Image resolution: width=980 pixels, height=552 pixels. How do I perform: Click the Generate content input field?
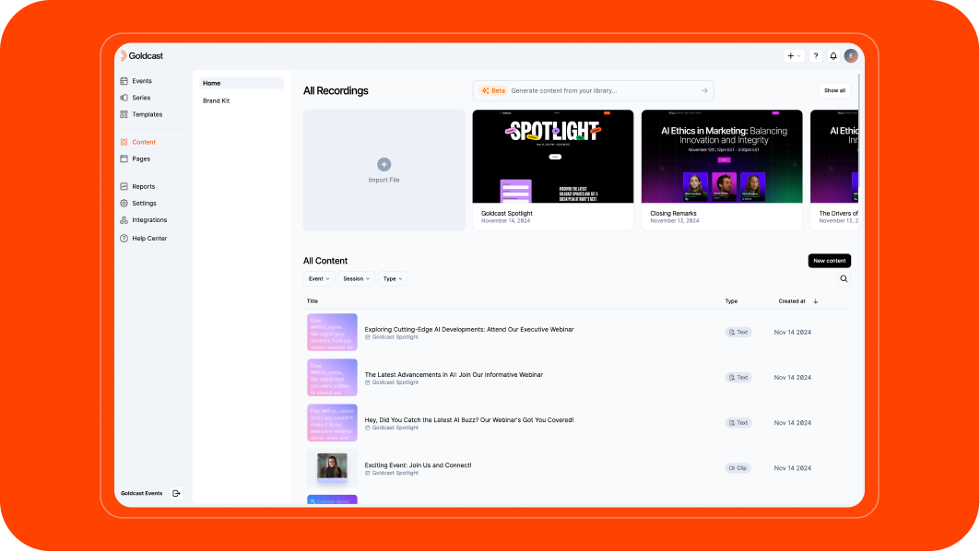click(599, 90)
